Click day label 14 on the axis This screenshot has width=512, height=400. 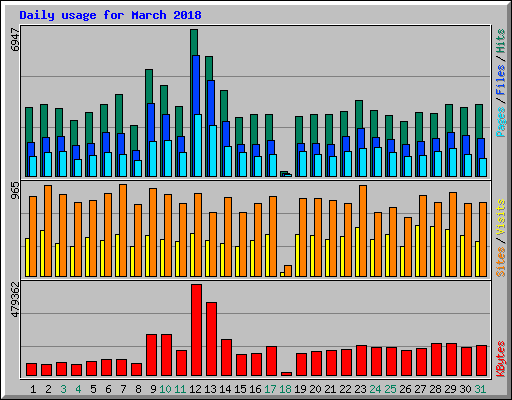coord(225,389)
